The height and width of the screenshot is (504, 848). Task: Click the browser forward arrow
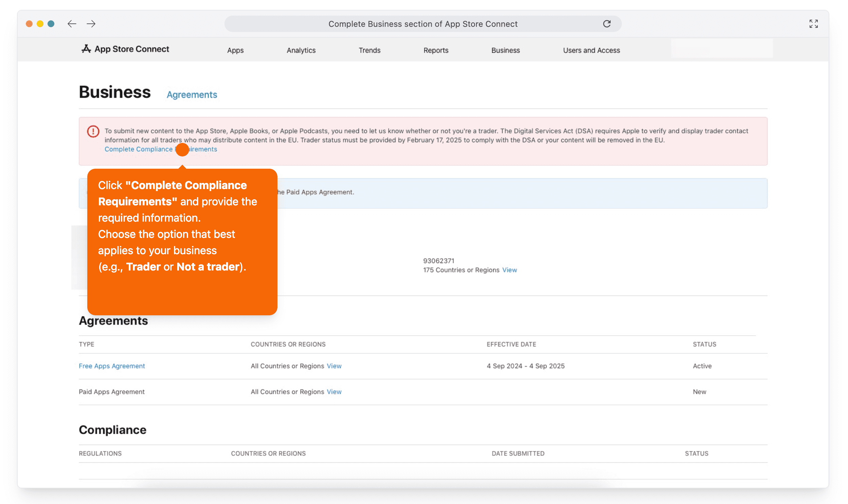(91, 24)
